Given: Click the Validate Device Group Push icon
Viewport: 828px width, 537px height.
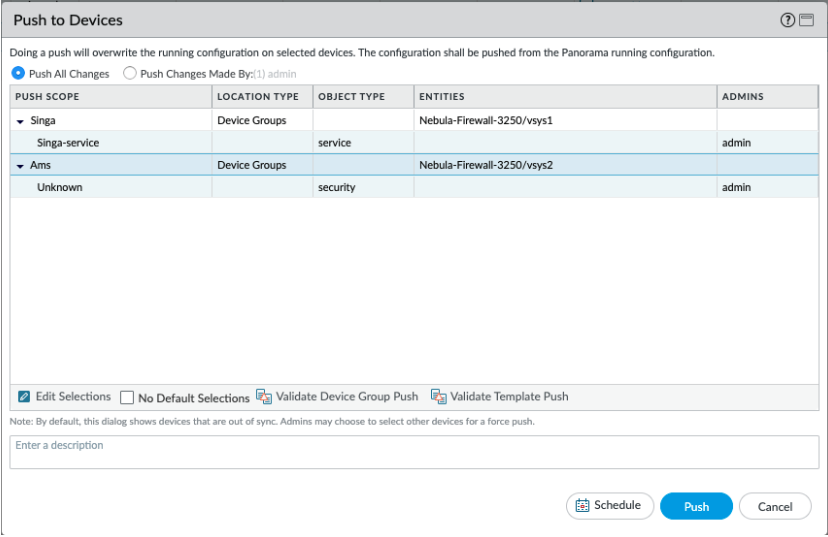Looking at the screenshot, I should click(x=264, y=397).
